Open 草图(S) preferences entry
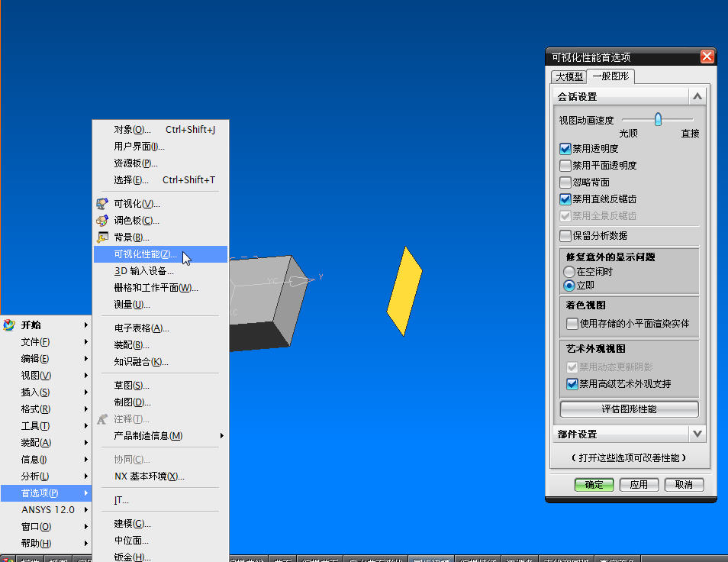 coord(161,385)
